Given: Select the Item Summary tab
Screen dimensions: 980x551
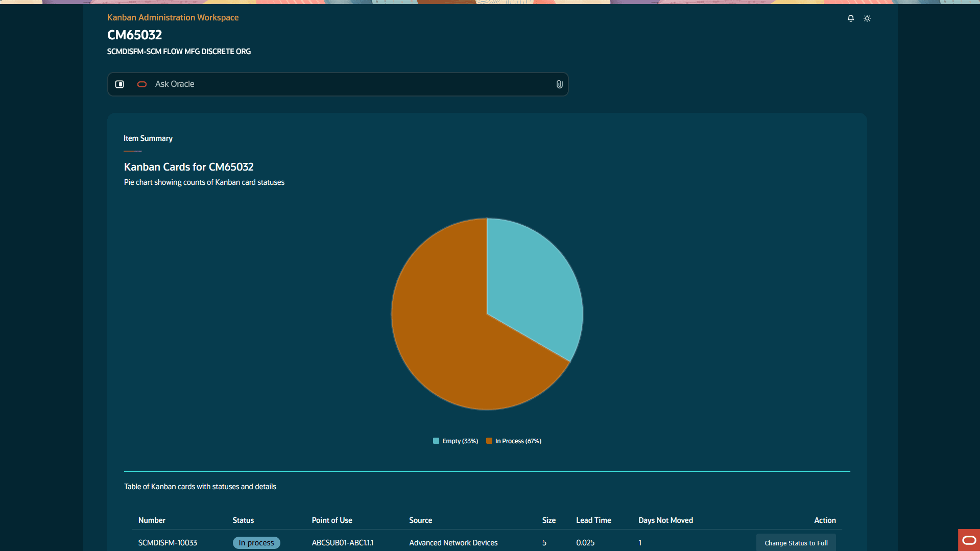Looking at the screenshot, I should coord(148,138).
